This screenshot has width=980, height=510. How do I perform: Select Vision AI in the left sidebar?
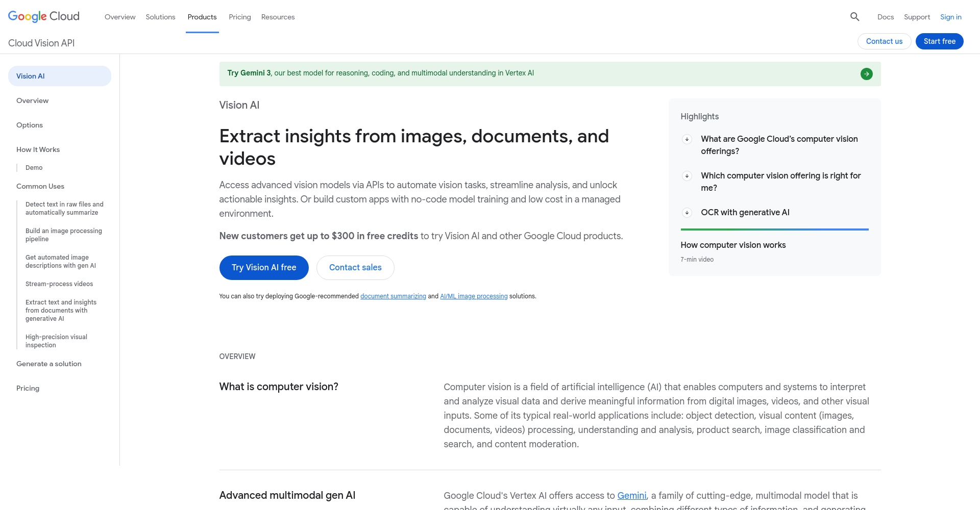(x=60, y=76)
